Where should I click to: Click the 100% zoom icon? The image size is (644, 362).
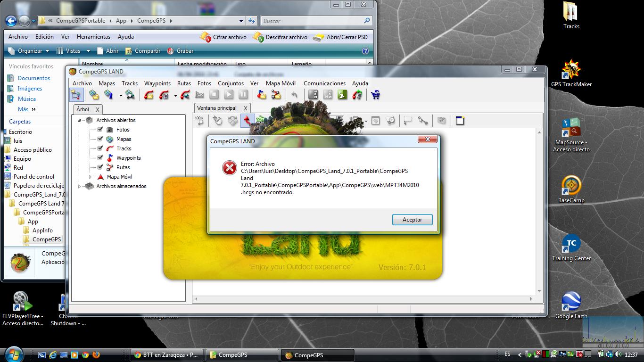[199, 121]
